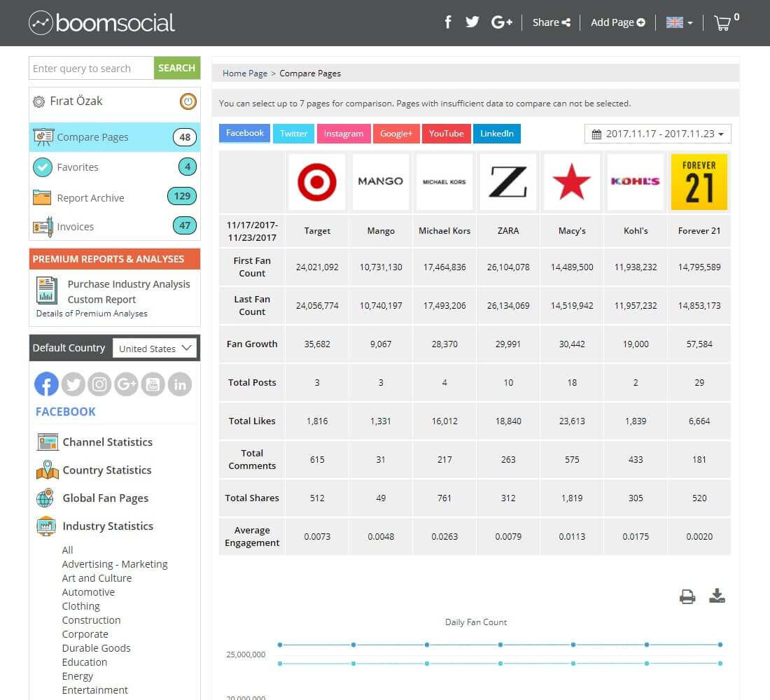Click Purchase Industry Analysis link
The width and height of the screenshot is (770, 700).
(x=129, y=284)
